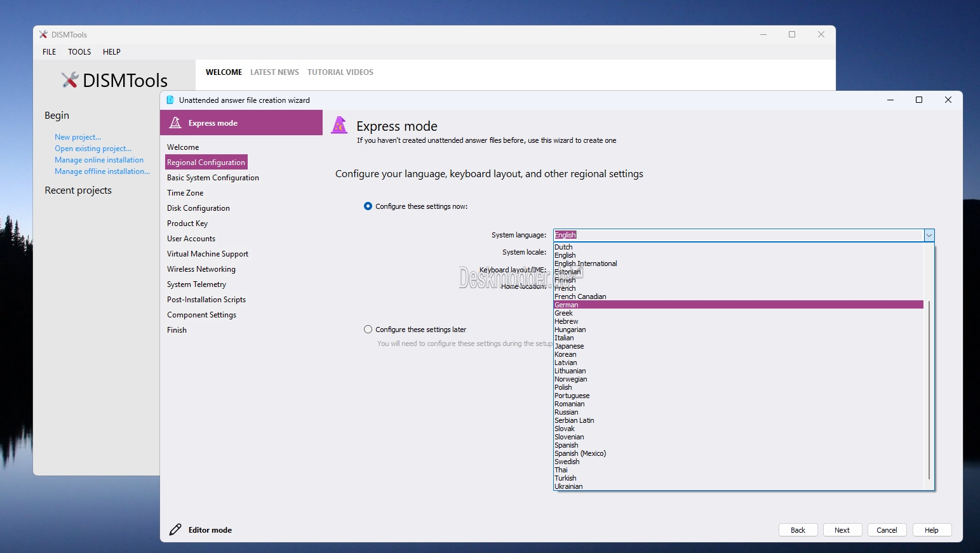Click the language list scrollbar
Screen dimensions: 980x553
coord(929,390)
